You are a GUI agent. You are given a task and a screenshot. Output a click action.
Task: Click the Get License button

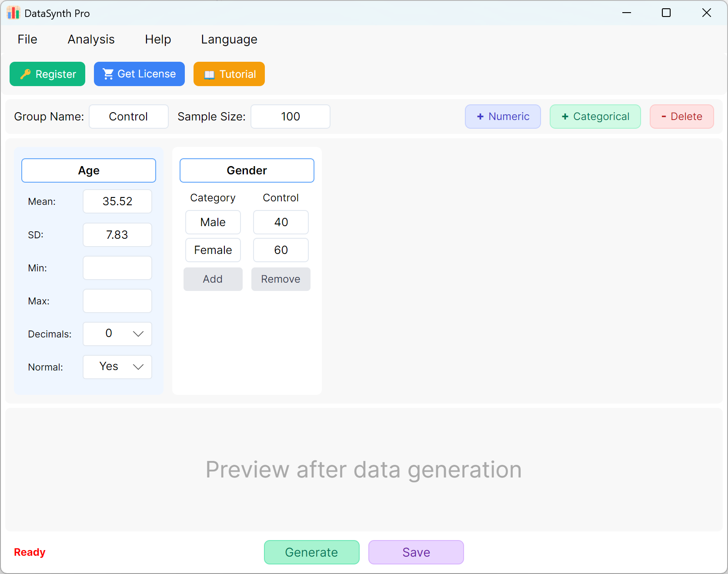139,74
